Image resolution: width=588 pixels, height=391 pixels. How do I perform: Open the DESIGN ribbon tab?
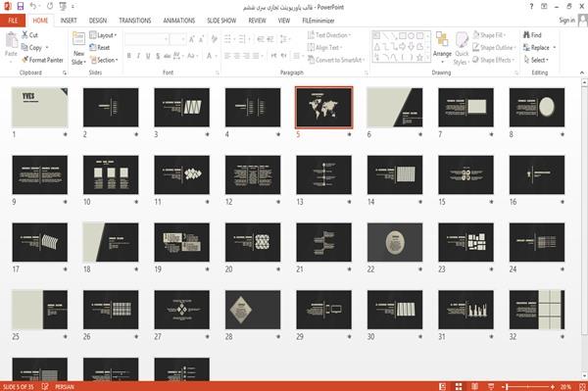pos(98,21)
